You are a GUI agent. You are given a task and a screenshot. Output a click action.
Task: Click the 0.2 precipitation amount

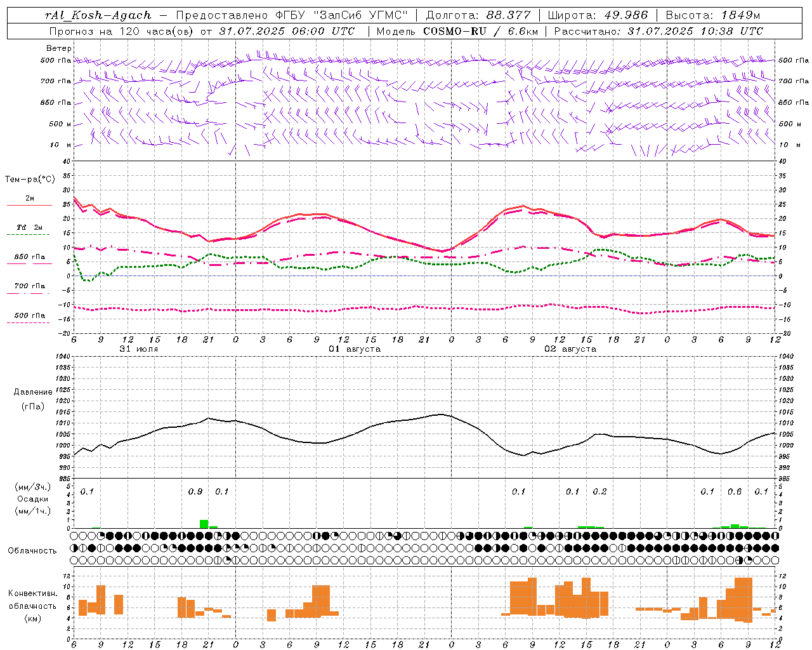(x=599, y=491)
